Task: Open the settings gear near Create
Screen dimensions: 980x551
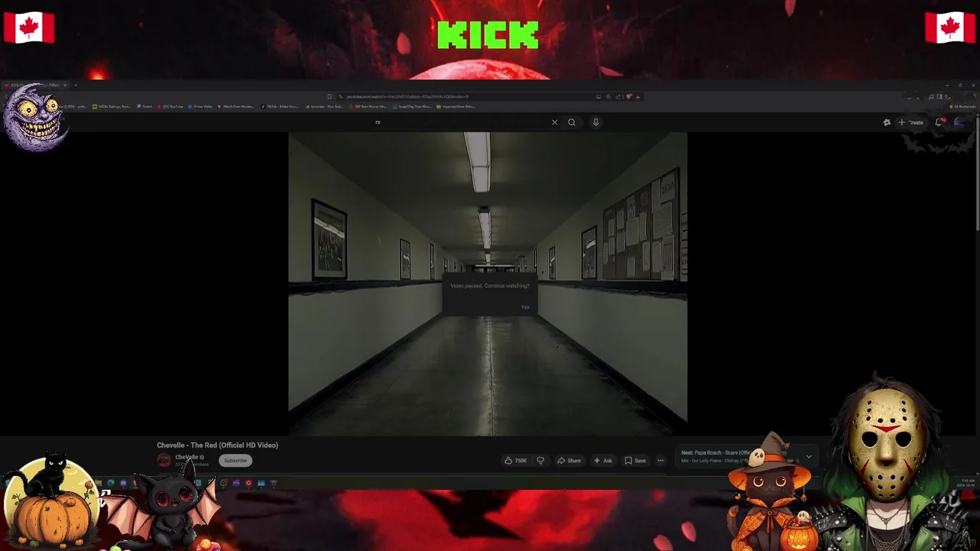Action: (887, 122)
